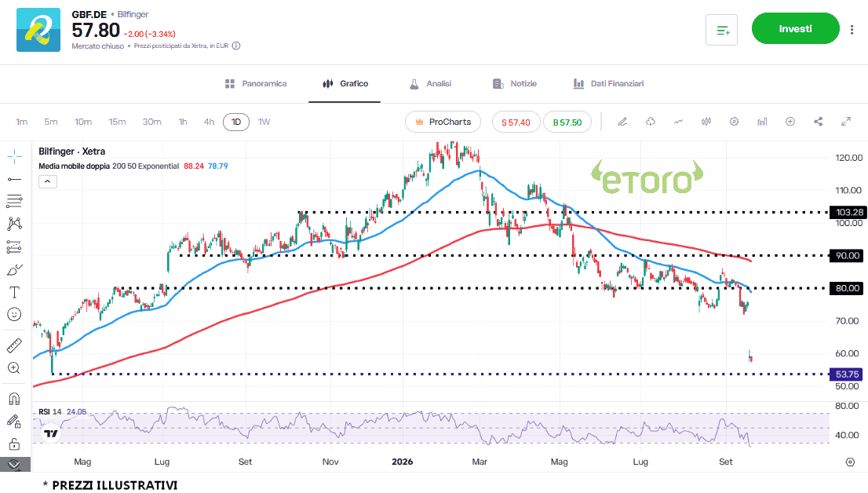The width and height of the screenshot is (868, 493).
Task: Open the forecasting and measurement tools
Action: [14, 246]
